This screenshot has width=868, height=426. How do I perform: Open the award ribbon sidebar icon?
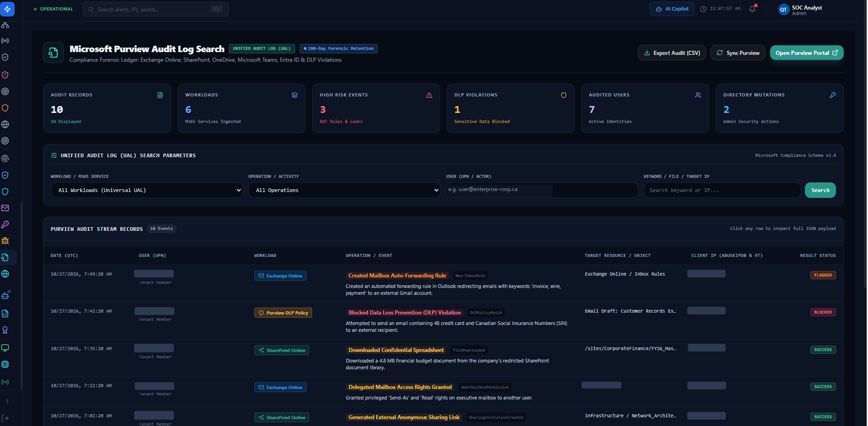pos(5,330)
